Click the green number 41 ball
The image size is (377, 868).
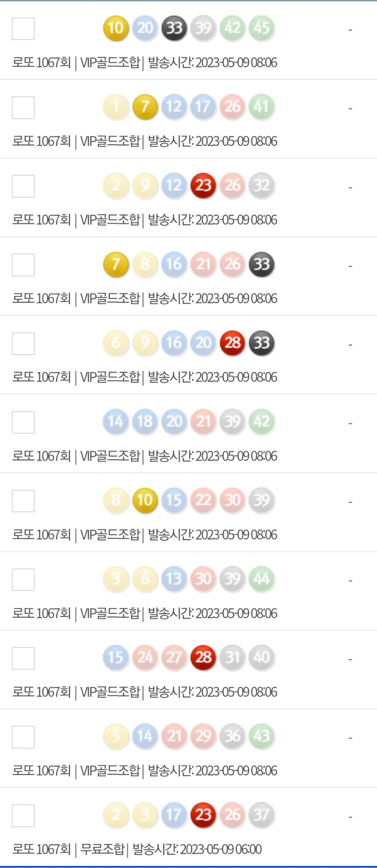click(x=262, y=107)
